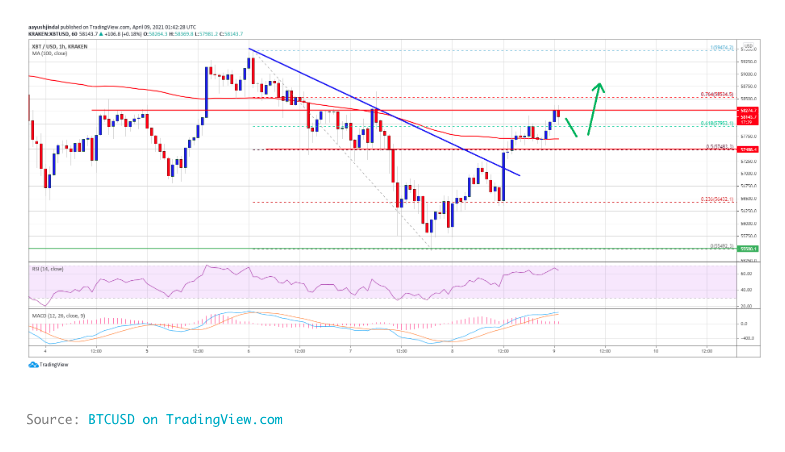Select the 'MA (100, close)' indicator label
Viewport: 785px width, 452px height.
pos(49,53)
